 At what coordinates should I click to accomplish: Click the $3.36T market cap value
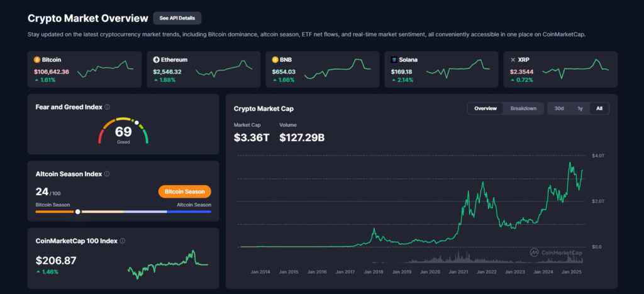[252, 138]
